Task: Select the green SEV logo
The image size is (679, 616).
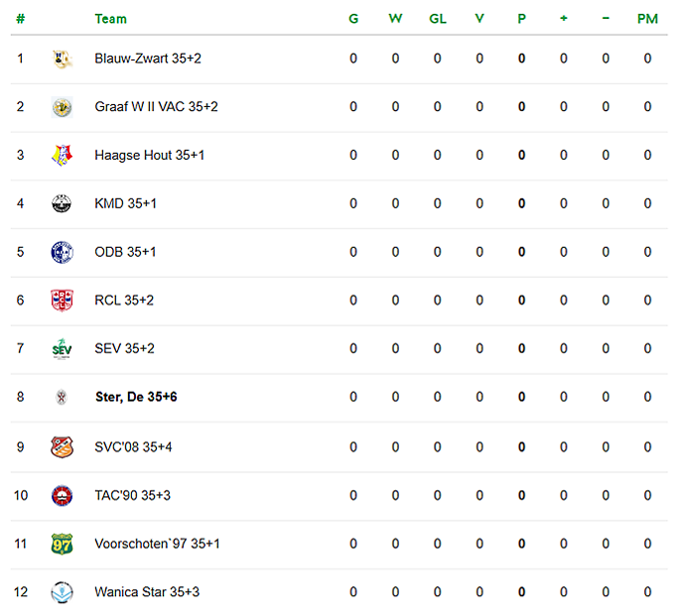Action: [x=62, y=348]
